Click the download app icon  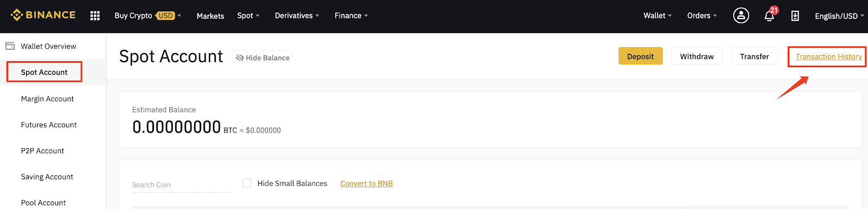[795, 16]
